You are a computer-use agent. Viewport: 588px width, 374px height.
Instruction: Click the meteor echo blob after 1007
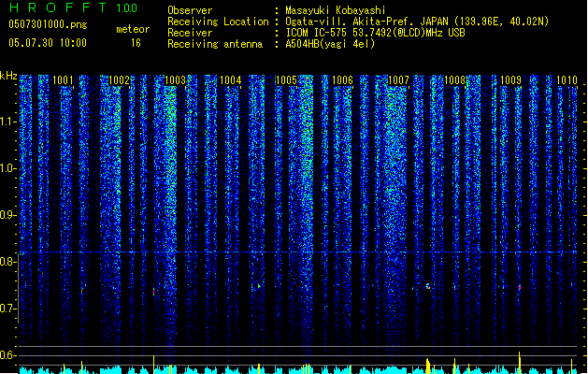pyautogui.click(x=427, y=286)
